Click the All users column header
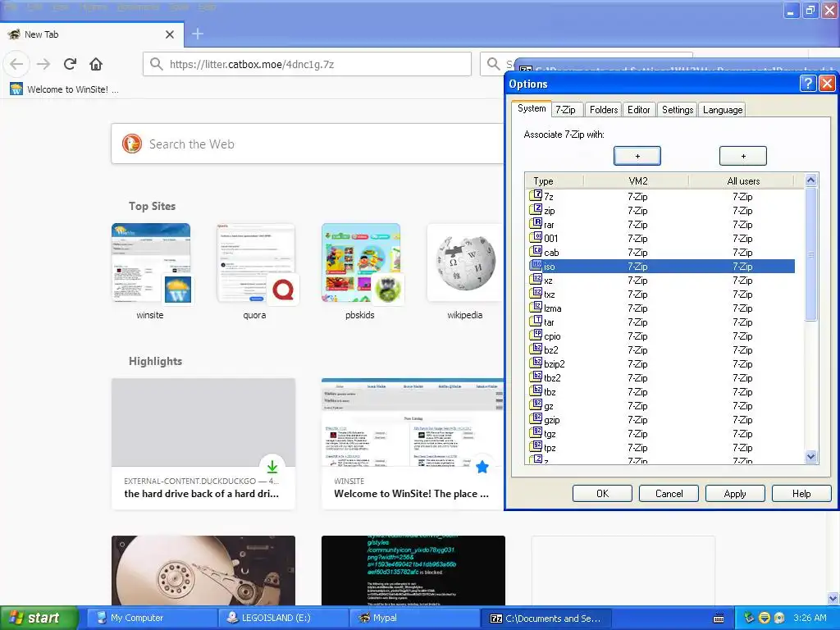Viewport: 840px width, 630px height. [743, 181]
